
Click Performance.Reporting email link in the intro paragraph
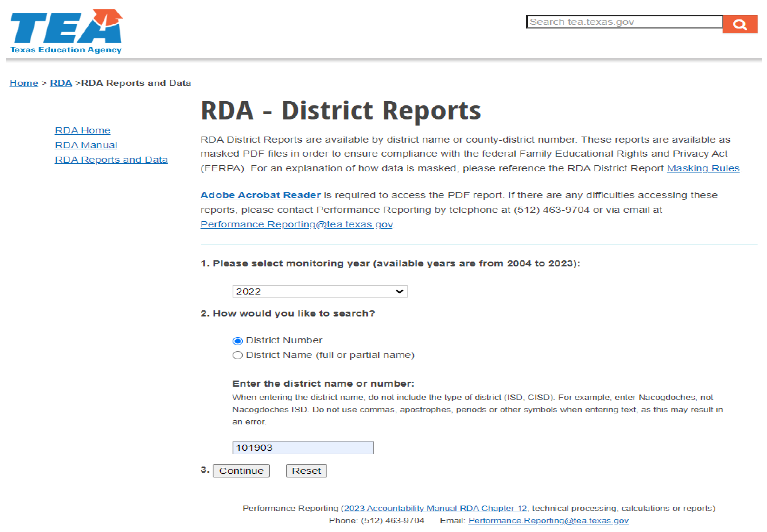coord(296,224)
